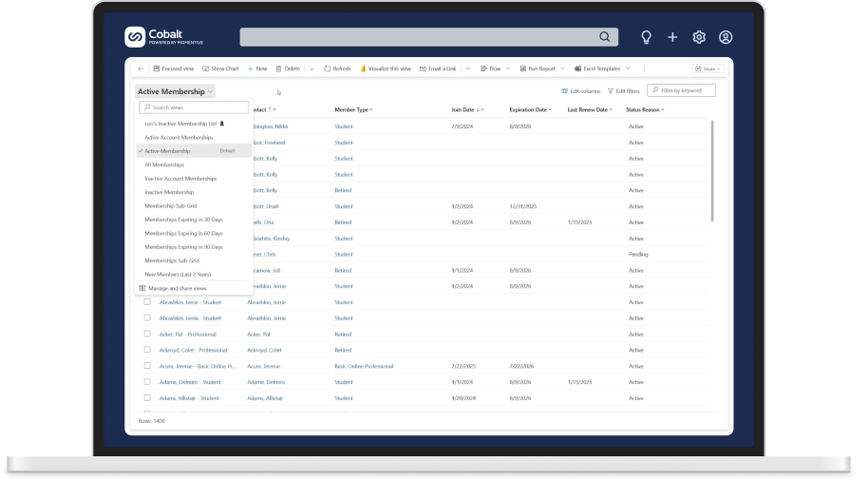Click the Edit columns button
The height and width of the screenshot is (481, 868).
click(x=580, y=91)
